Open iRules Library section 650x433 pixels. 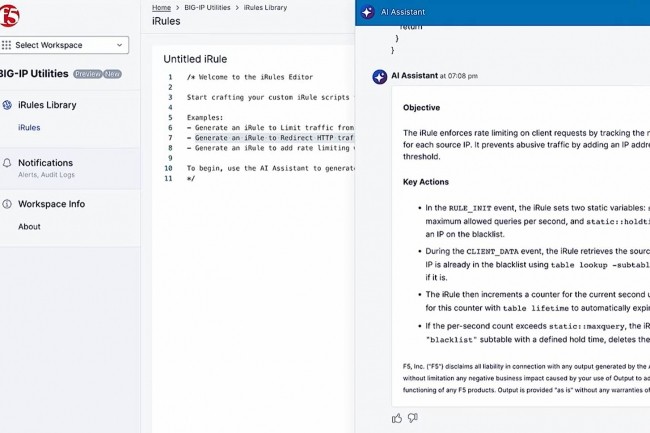[47, 105]
